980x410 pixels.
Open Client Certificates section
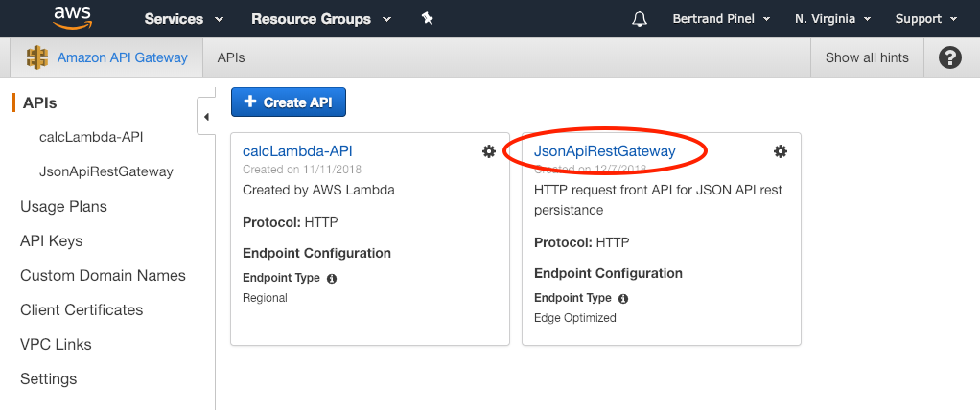coord(82,310)
